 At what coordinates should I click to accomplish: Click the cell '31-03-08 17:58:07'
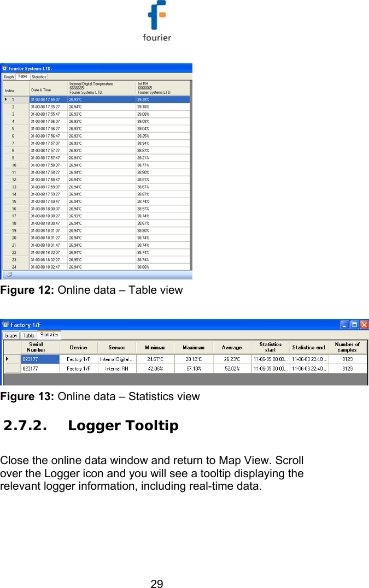(x=49, y=165)
